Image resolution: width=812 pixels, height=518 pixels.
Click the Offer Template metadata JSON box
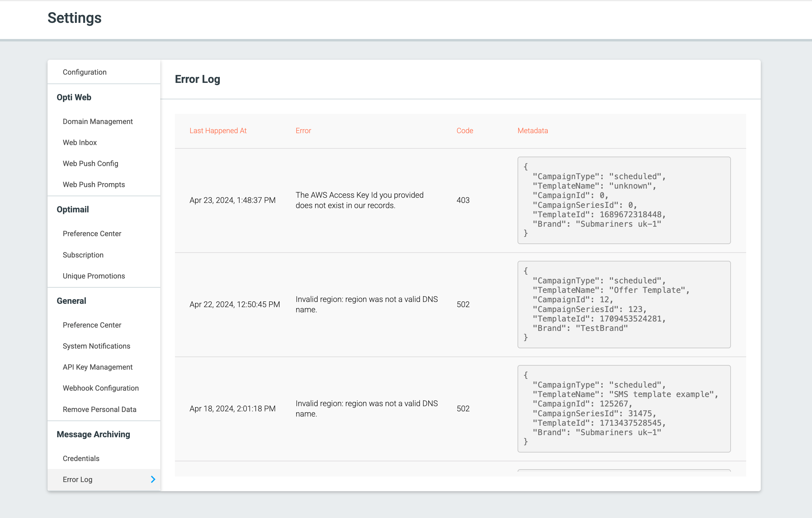pyautogui.click(x=624, y=304)
